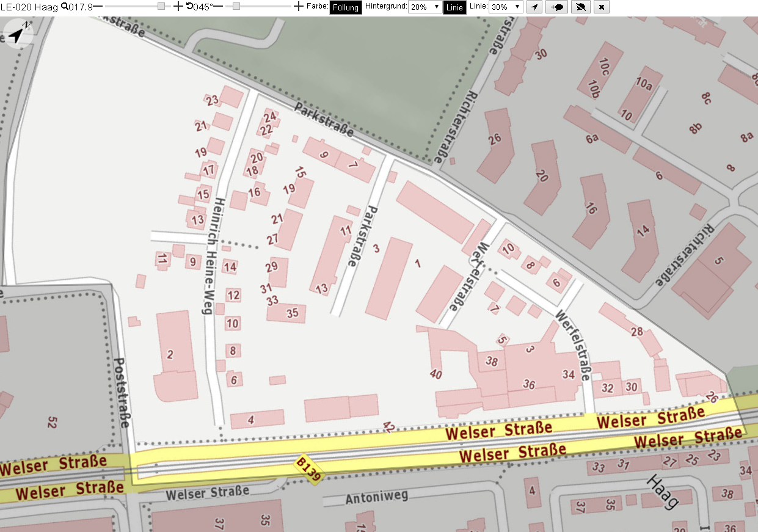Click the zoom plus icon
This screenshot has width=758, height=532.
coord(178,7)
